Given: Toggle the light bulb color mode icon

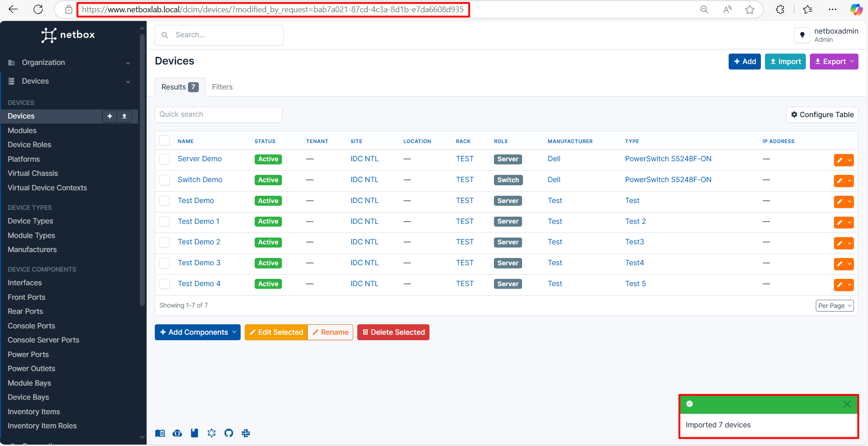Looking at the screenshot, I should (x=802, y=35).
